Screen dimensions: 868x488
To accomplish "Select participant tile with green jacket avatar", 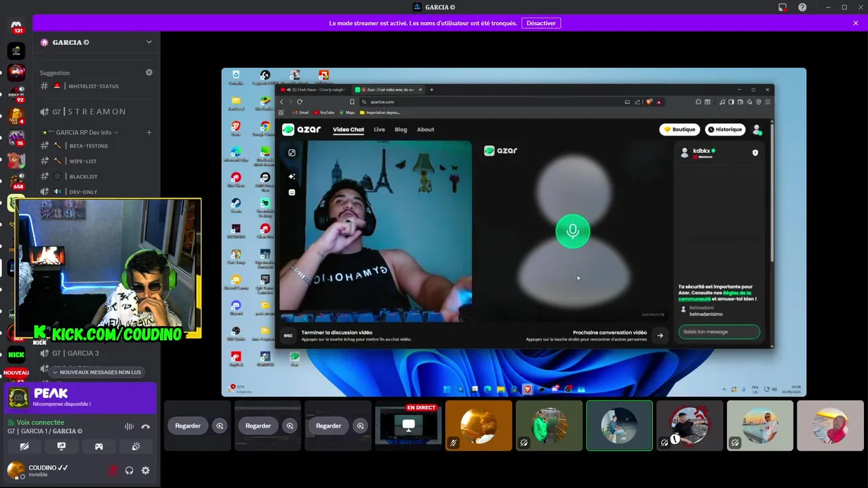I will [549, 426].
